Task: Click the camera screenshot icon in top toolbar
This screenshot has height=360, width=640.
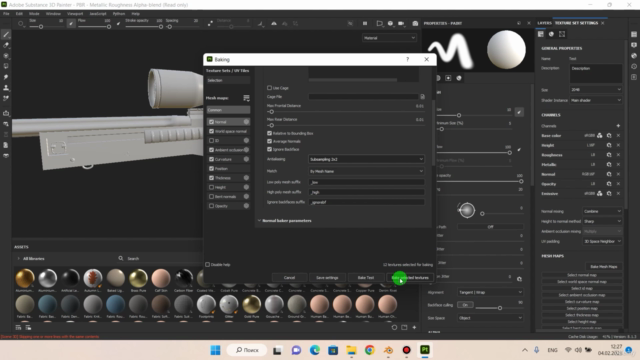Action: (x=415, y=23)
